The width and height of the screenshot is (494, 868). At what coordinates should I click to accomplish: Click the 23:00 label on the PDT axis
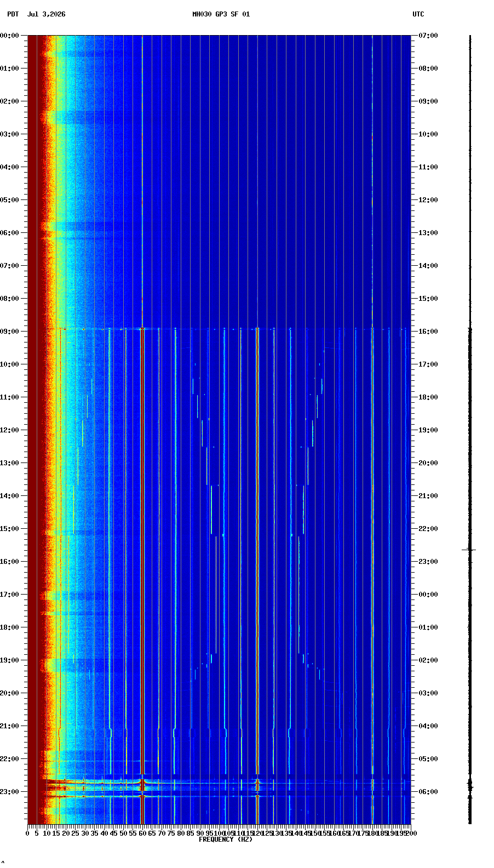(x=9, y=792)
